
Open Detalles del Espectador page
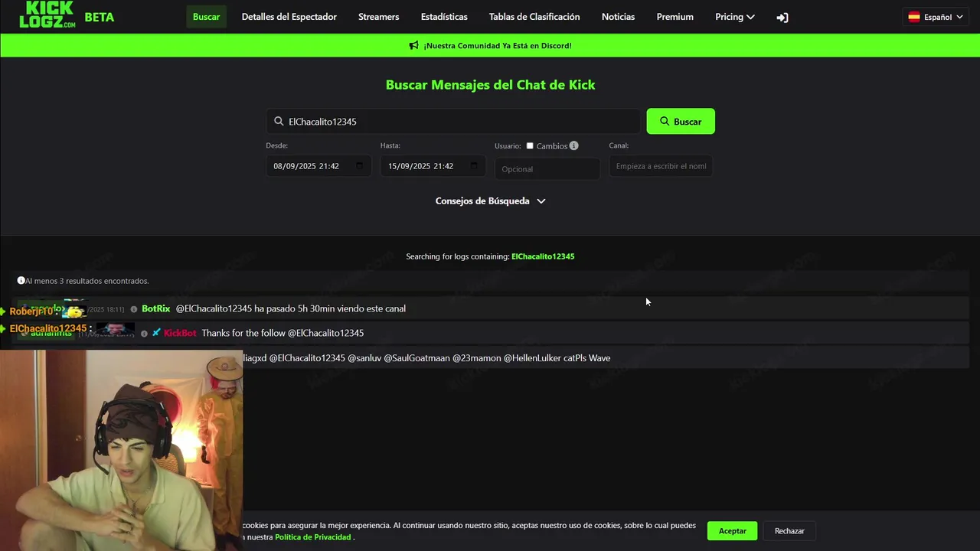pos(289,17)
